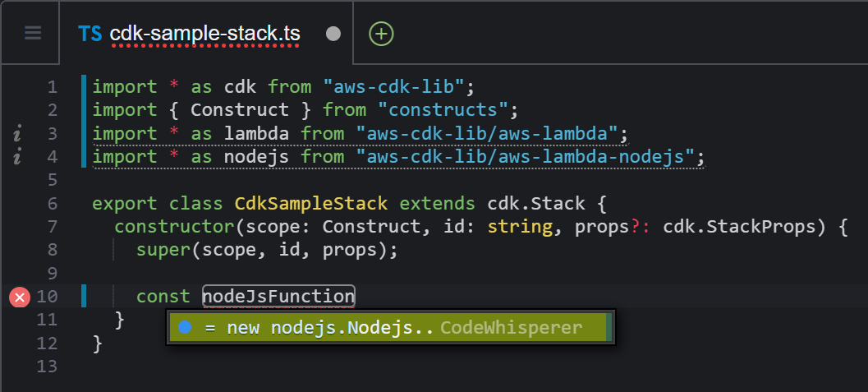Image resolution: width=868 pixels, height=392 pixels.
Task: Click the green plus new tab icon
Action: point(381,34)
